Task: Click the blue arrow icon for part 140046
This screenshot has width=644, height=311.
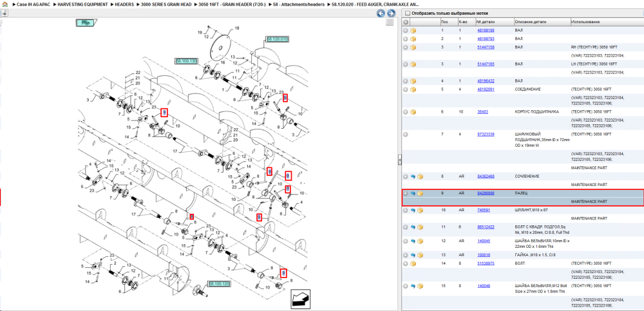Action: [413, 285]
